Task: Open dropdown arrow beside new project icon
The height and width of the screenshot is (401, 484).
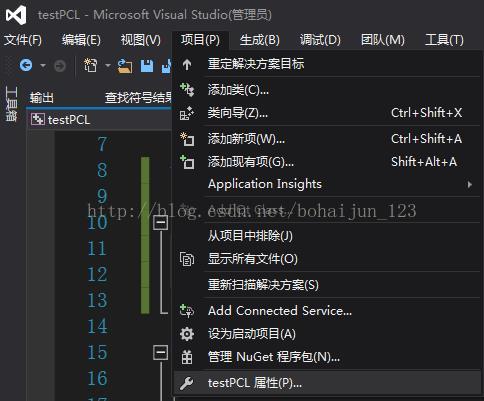Action: pyautogui.click(x=108, y=65)
